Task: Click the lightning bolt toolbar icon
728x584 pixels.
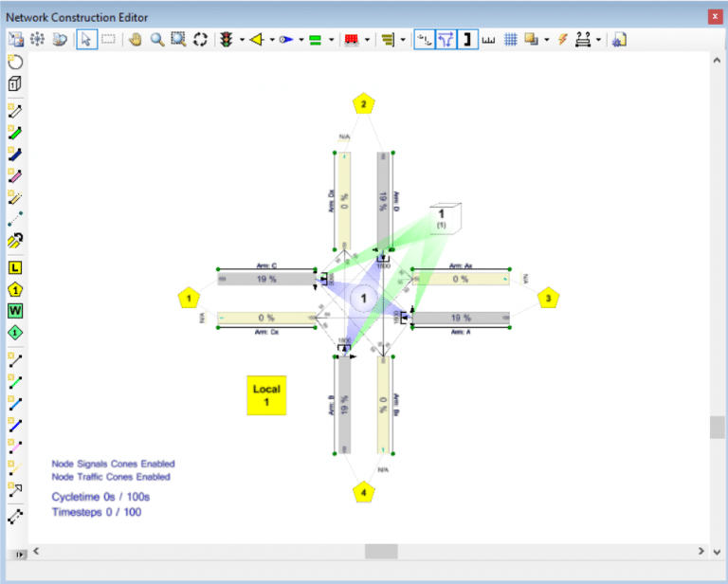Action: [562, 40]
